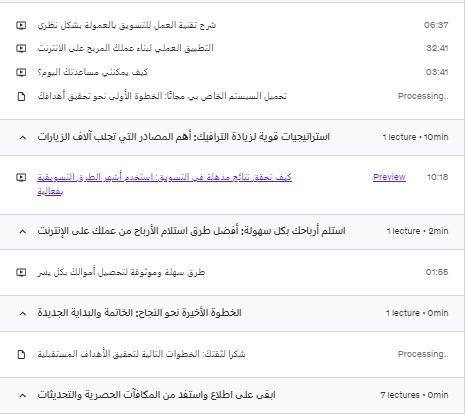Click the video icon next to the Preview lecture

coord(21,177)
